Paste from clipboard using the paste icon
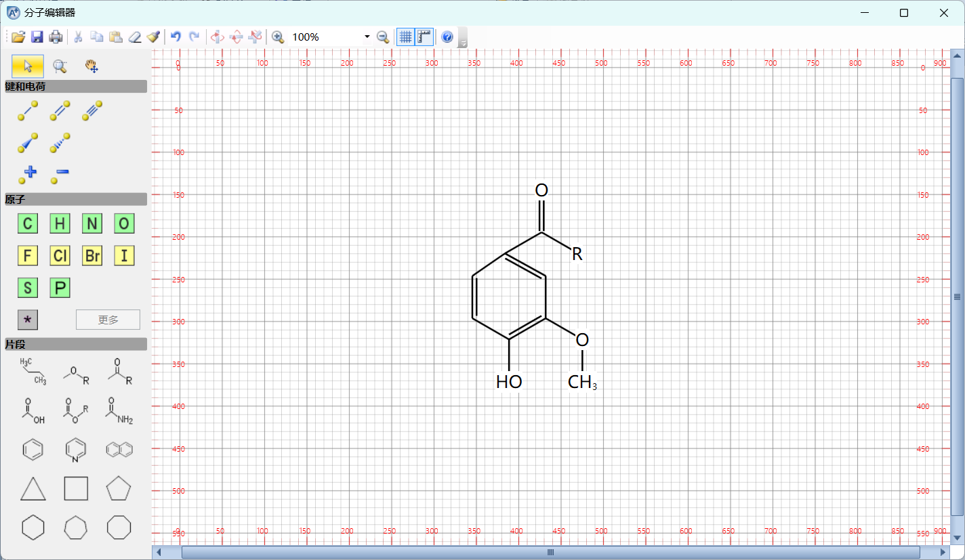The image size is (965, 560). [116, 37]
